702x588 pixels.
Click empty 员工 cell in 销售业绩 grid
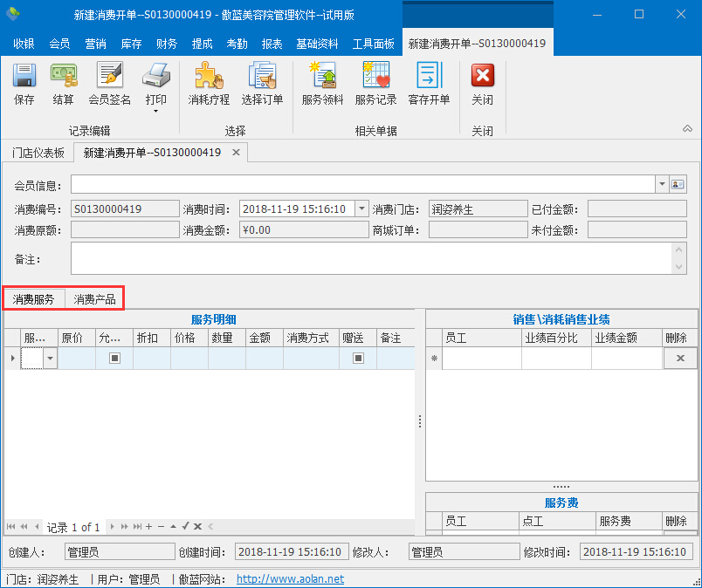[482, 358]
